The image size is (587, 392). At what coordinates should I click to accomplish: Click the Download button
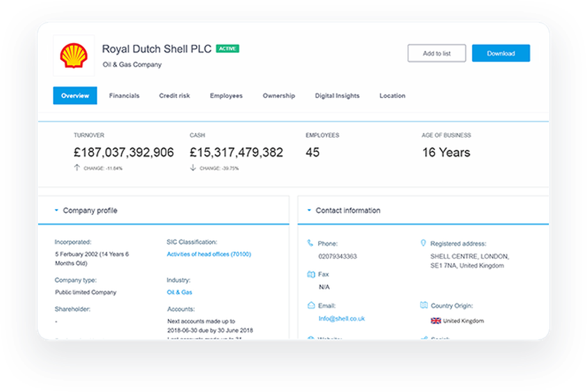click(501, 53)
